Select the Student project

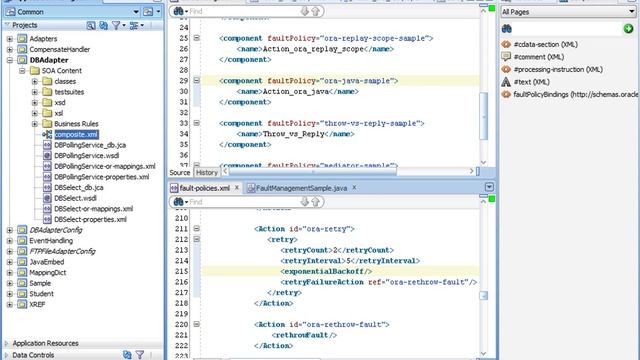tap(41, 293)
